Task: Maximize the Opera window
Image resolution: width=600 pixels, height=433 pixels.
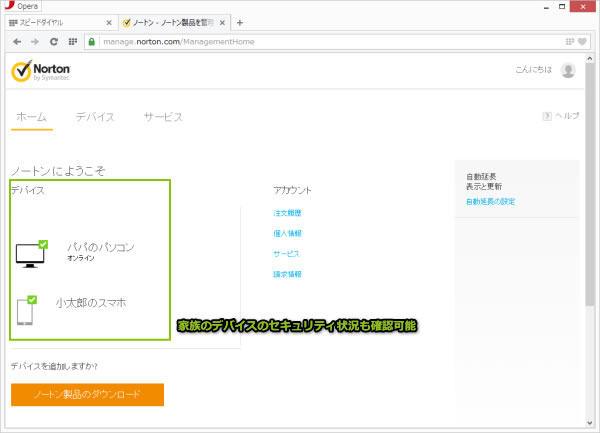Action: (x=562, y=7)
